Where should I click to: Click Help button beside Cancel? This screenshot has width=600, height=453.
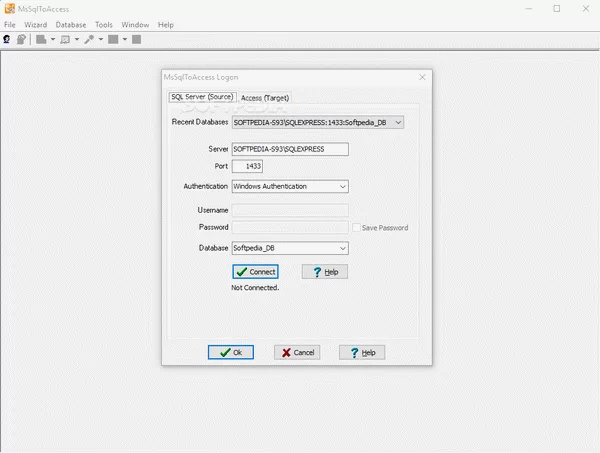click(362, 352)
